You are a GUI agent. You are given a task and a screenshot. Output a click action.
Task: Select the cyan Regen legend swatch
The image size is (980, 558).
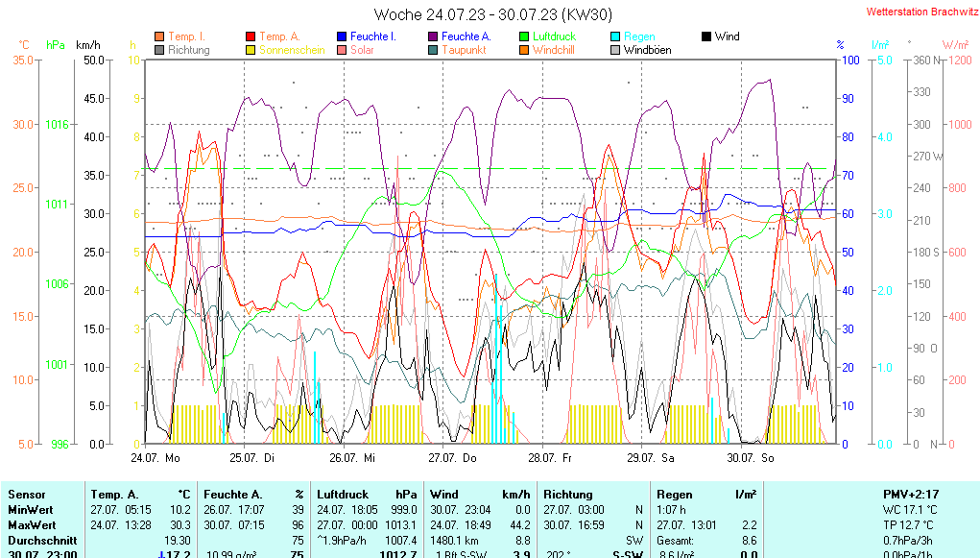point(615,36)
